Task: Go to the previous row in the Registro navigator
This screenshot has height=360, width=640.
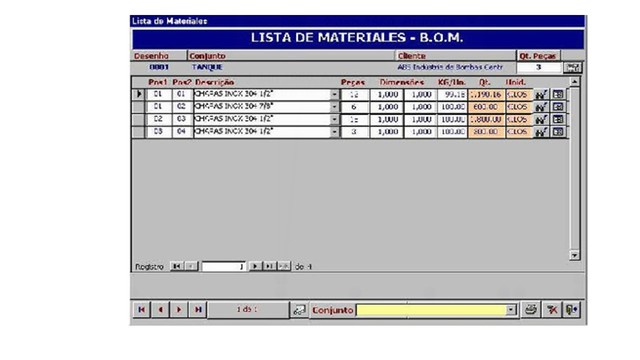Action: tap(191, 266)
